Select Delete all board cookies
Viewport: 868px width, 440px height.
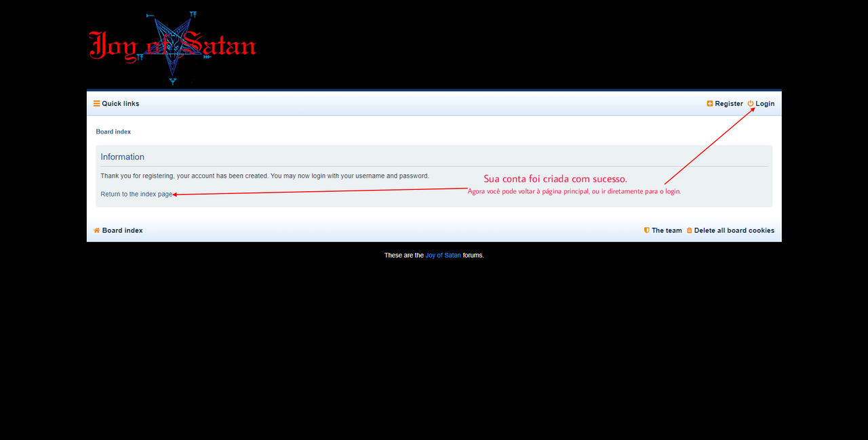[730, 231]
